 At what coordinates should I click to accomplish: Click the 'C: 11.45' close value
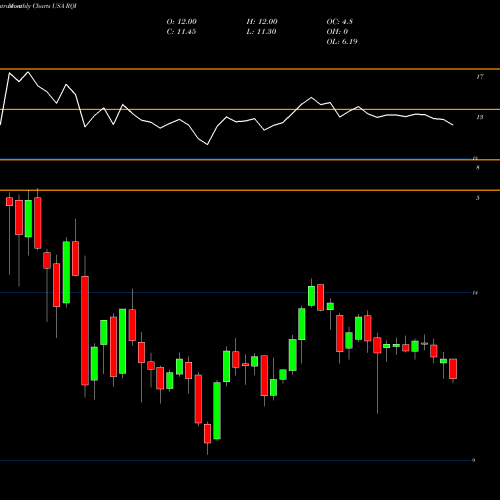point(181,32)
